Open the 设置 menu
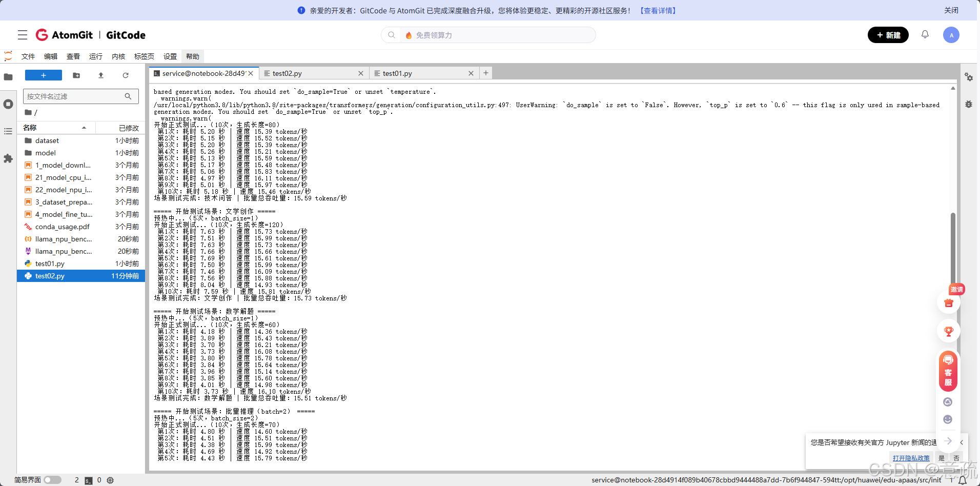 tap(170, 56)
